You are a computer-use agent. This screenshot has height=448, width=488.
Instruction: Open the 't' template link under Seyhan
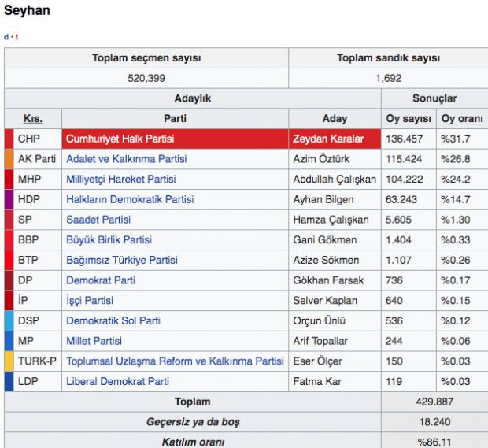pos(17,37)
